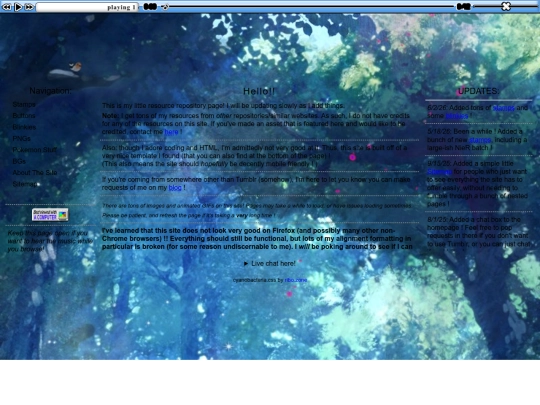Screen dimensions: 540x405
Task: Click the small bird sprite on the branch
Action: tap(75, 66)
